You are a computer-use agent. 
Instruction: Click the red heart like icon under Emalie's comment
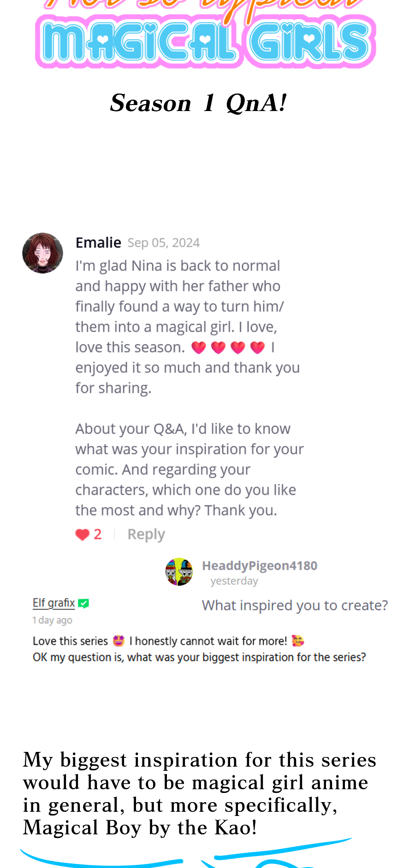(82, 534)
